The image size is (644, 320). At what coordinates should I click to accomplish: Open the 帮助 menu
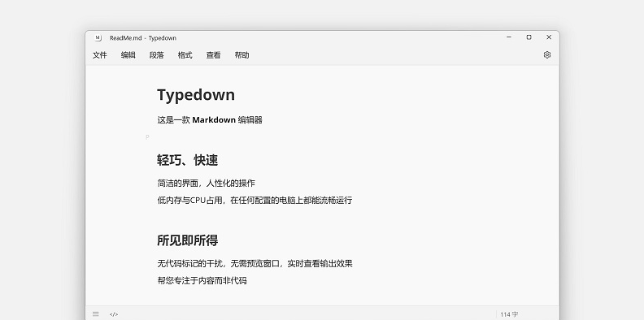tap(242, 55)
